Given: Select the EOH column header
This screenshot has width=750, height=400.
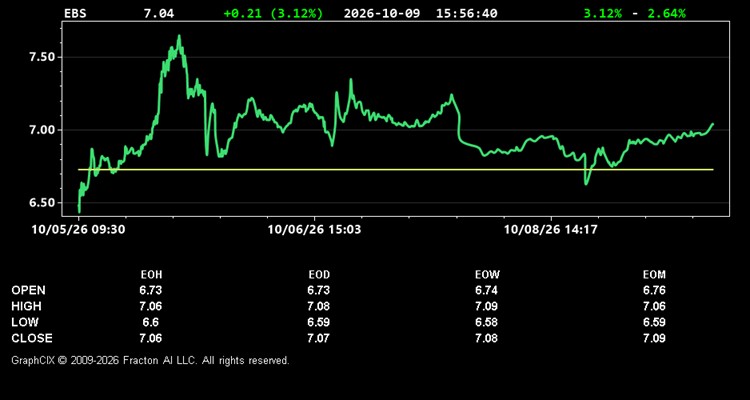Looking at the screenshot, I should (151, 275).
